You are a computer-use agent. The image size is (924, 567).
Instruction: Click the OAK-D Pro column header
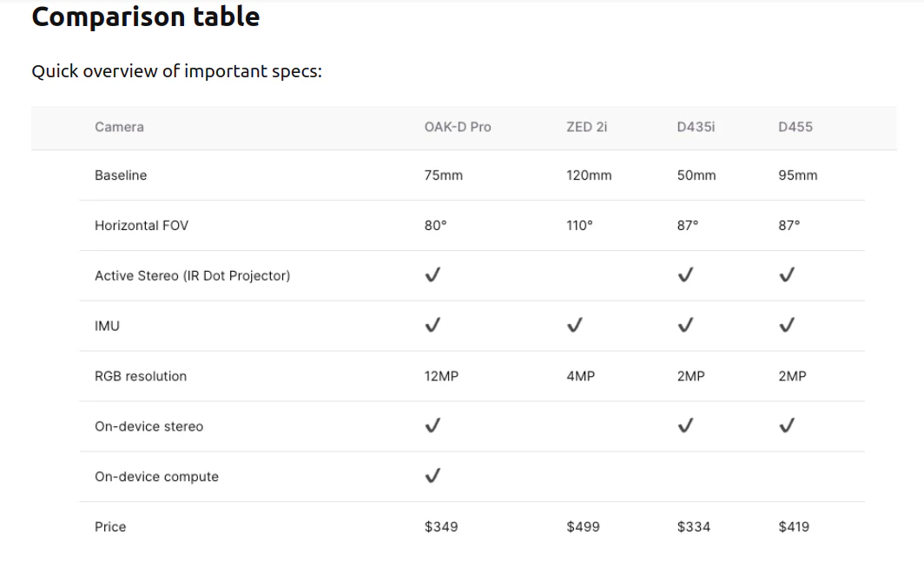pyautogui.click(x=457, y=127)
